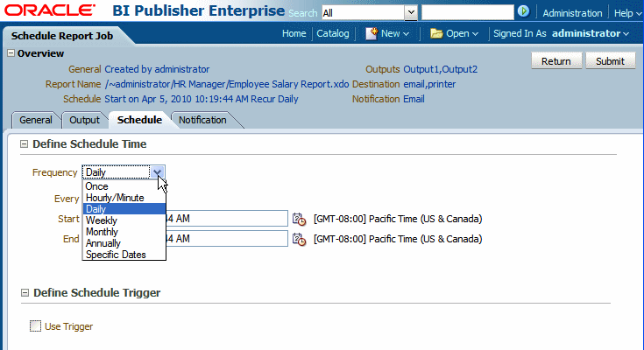Screen dimensions: 644x350
Task: Open the administrator account menu
Action: pyautogui.click(x=591, y=33)
